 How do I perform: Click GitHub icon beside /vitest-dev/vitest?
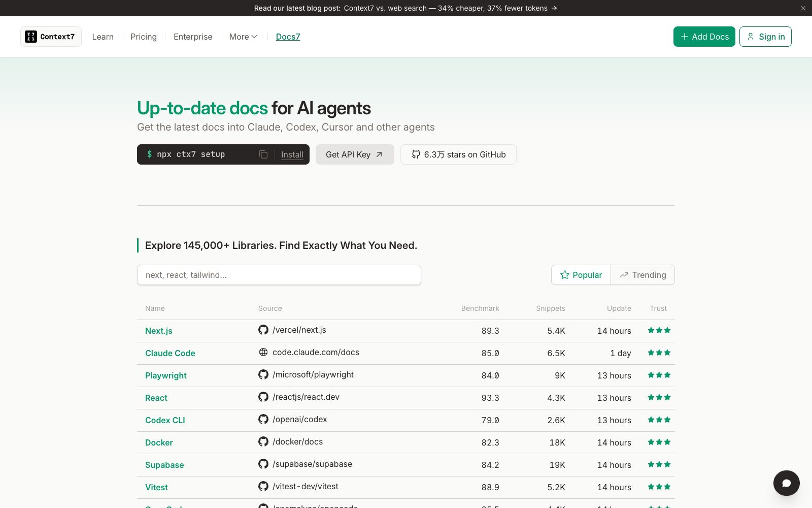click(x=263, y=486)
